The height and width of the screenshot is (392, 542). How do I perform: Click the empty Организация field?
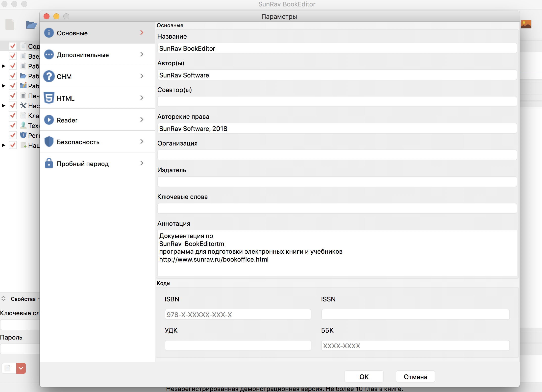coord(337,155)
